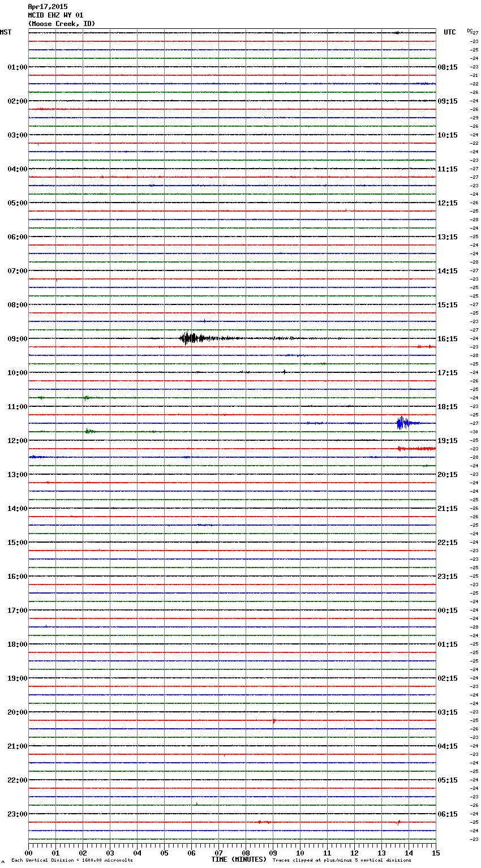Select the 10:00 MST row label
The image size is (481, 868).
pyautogui.click(x=18, y=373)
